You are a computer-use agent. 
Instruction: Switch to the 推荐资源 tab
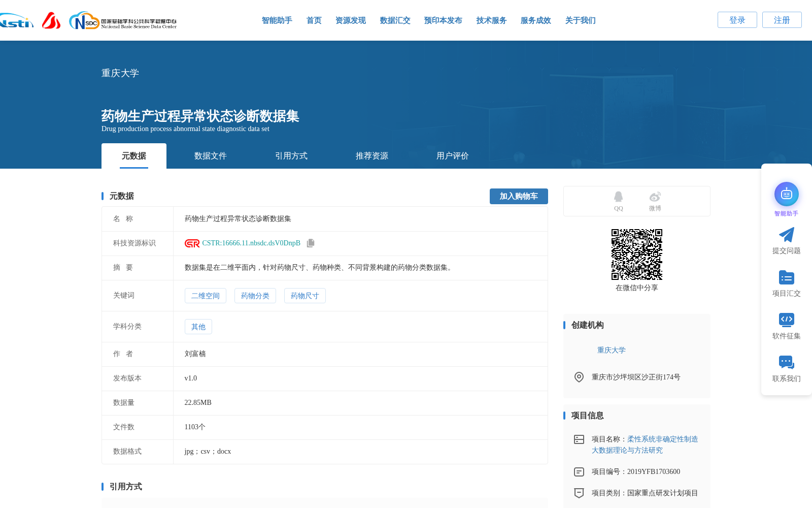372,156
